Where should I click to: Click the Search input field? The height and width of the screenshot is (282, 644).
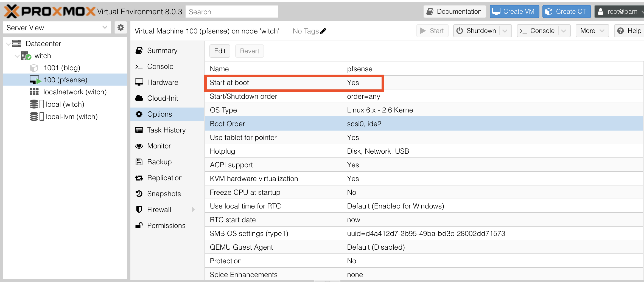click(x=231, y=12)
